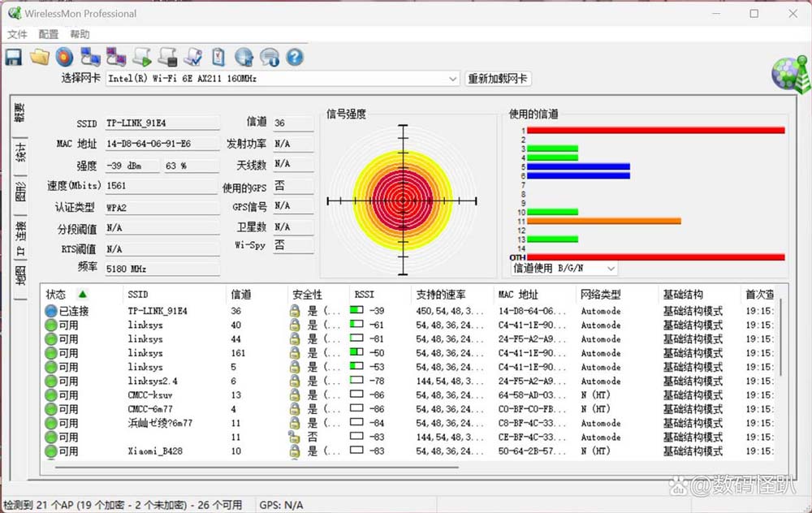This screenshot has width=812, height=513.
Task: Open the 配置 menu
Action: click(48, 34)
